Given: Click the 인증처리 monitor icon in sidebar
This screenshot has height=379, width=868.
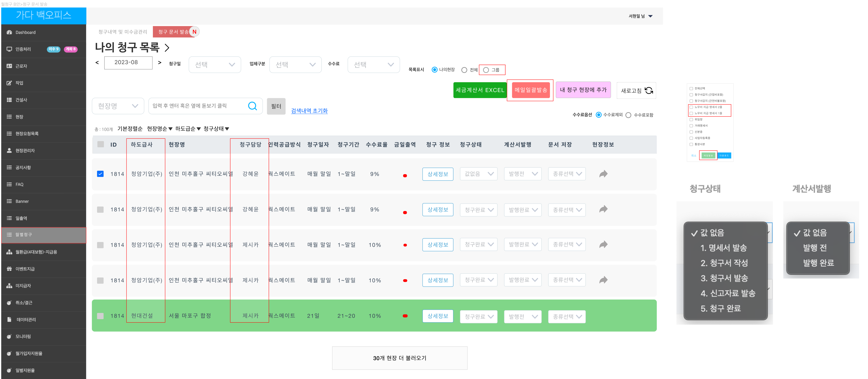Looking at the screenshot, I should (9, 49).
